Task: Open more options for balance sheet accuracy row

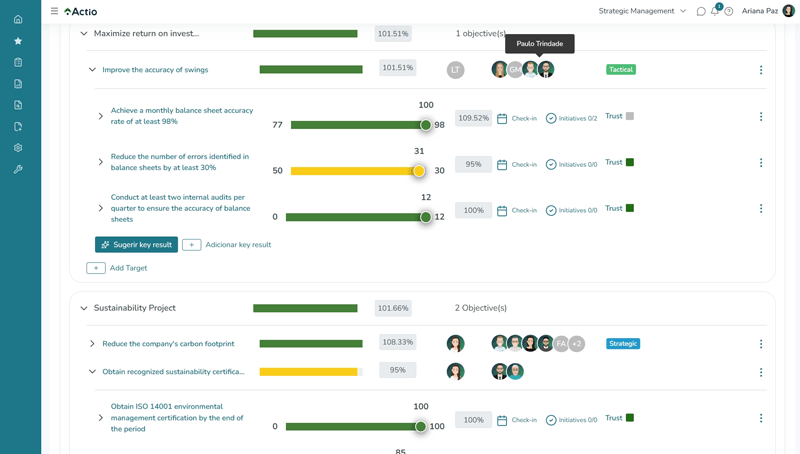Action: pos(761,117)
